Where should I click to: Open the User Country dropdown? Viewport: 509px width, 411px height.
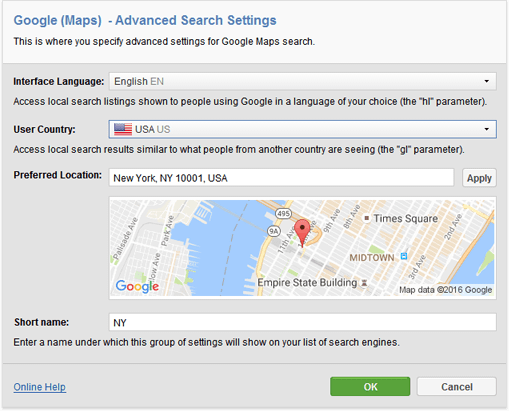coord(302,129)
